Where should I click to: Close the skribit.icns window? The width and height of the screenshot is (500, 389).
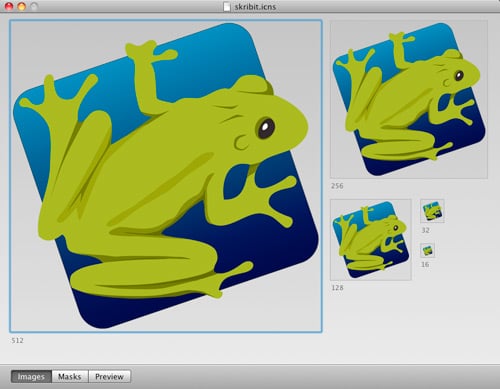9,6
